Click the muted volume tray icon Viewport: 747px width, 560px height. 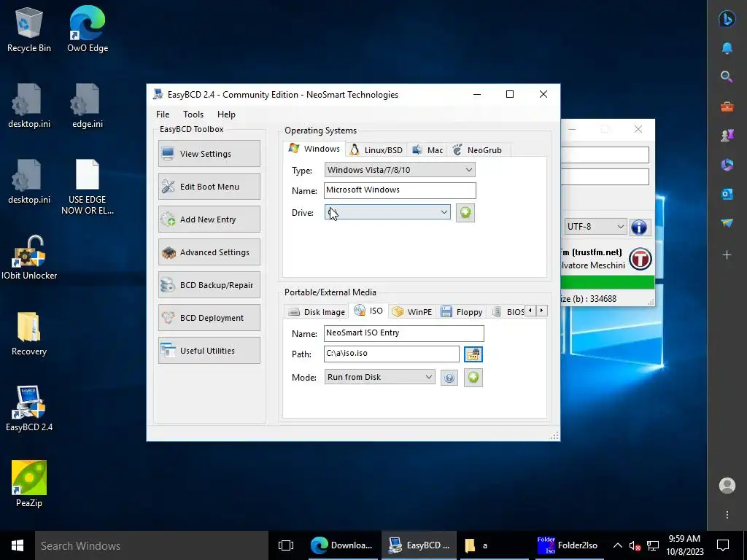pos(635,545)
